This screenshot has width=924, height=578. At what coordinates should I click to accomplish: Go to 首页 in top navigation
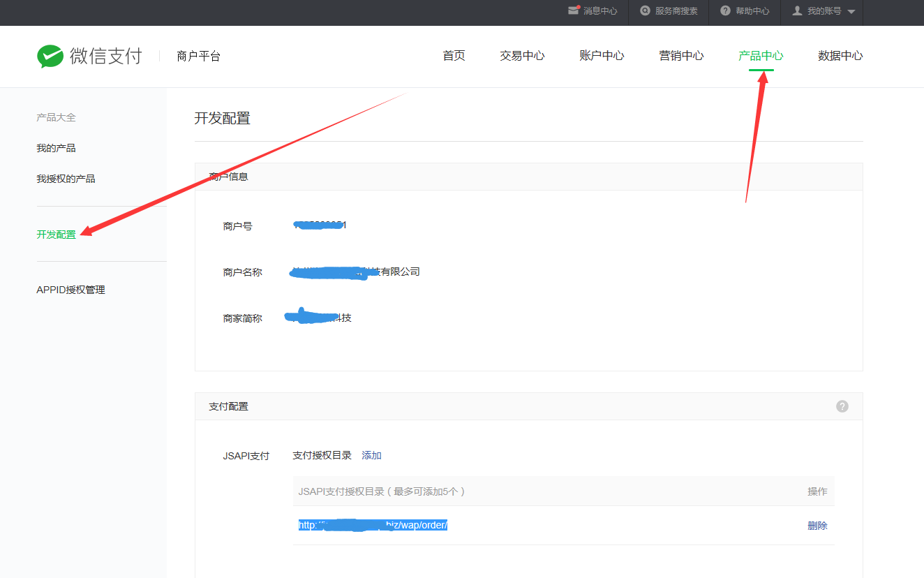pyautogui.click(x=454, y=56)
